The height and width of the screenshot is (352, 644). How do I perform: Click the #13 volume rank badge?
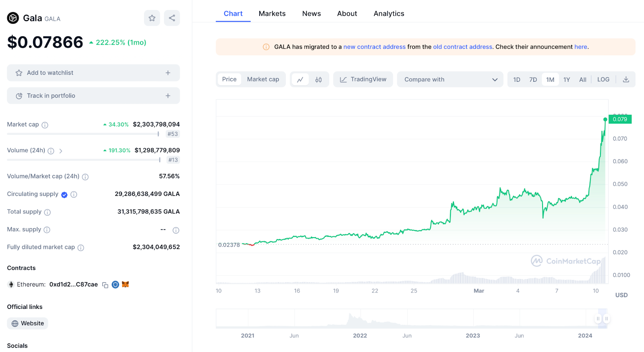click(x=173, y=160)
